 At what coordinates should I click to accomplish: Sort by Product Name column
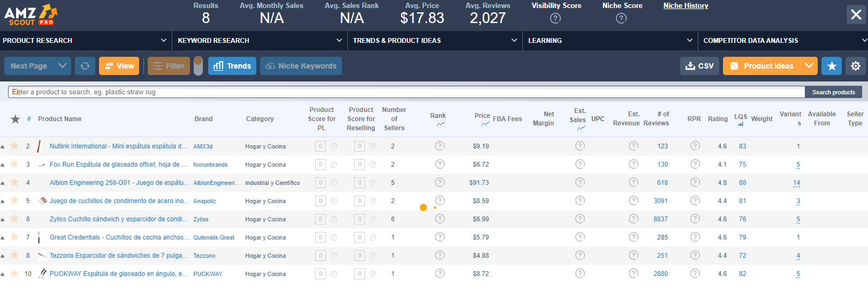[60, 119]
